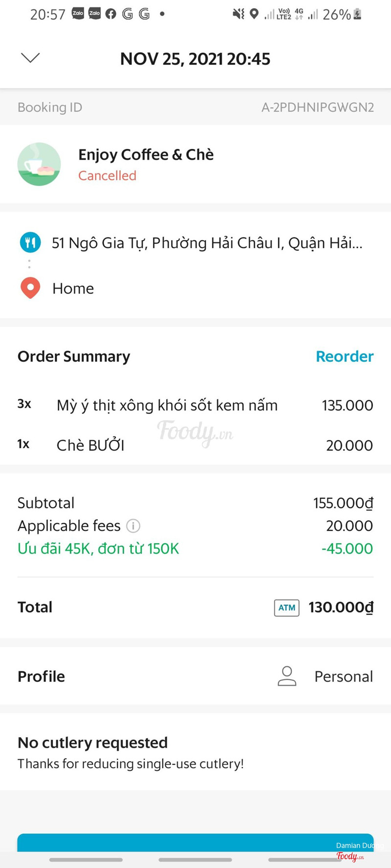This screenshot has height=868, width=391.
Task: Tap the battery indicator in status bar
Action: [x=357, y=14]
